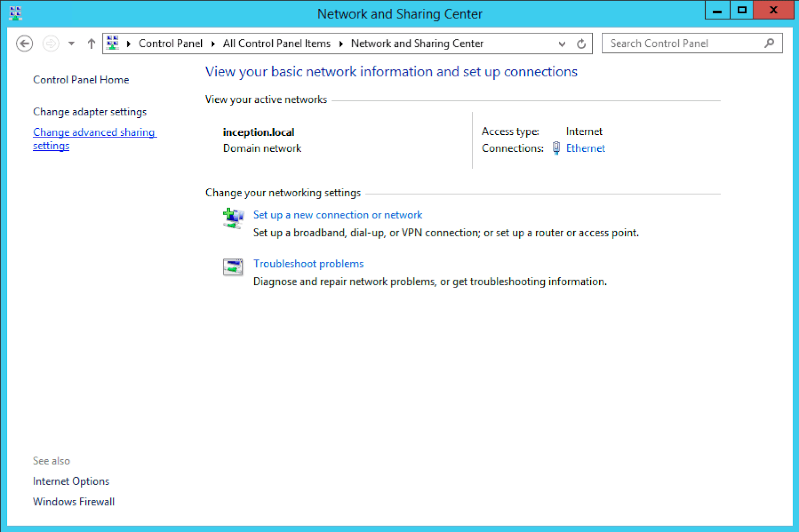Viewport: 799px width, 532px height.
Task: Click the address bar network icon
Action: click(113, 43)
